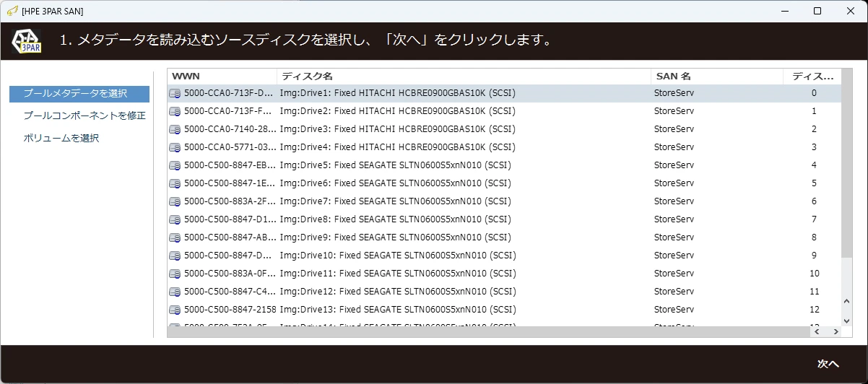This screenshot has height=384, width=868.
Task: Click the disk icon for Img:Drive7
Action: 175,201
